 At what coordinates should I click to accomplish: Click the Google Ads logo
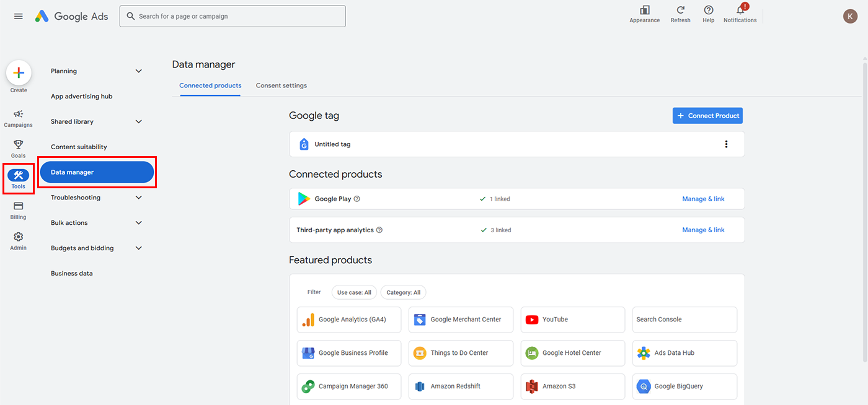[71, 16]
